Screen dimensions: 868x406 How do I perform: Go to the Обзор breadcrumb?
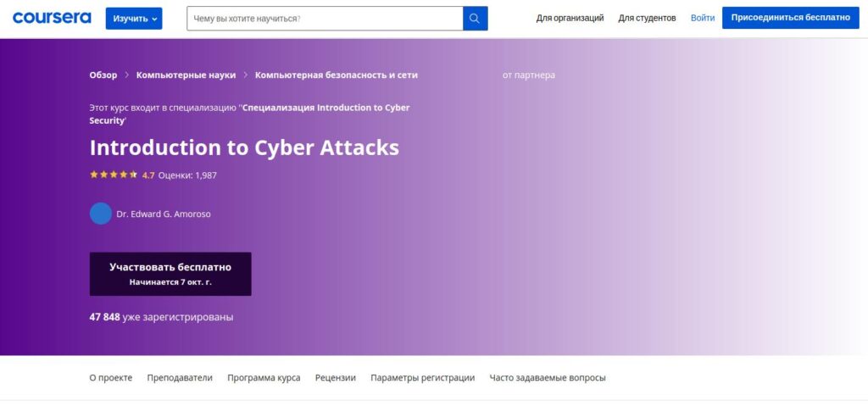tap(103, 75)
